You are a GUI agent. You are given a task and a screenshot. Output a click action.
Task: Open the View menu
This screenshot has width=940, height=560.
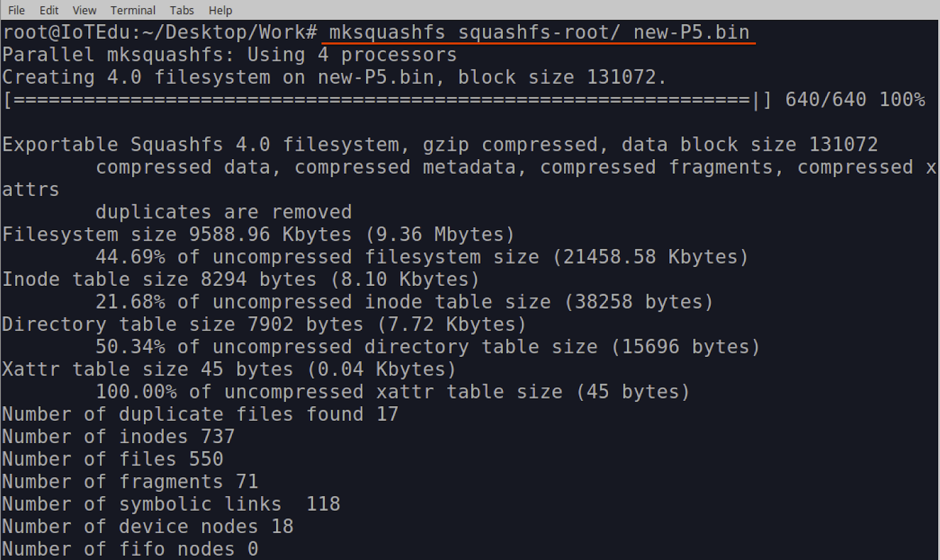click(x=84, y=10)
